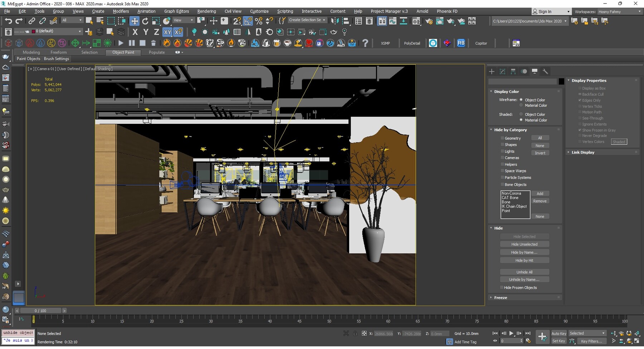Open the Display panel wrench icon neighbor, Utilities
Screen dimensions: 644x349
tap(546, 71)
